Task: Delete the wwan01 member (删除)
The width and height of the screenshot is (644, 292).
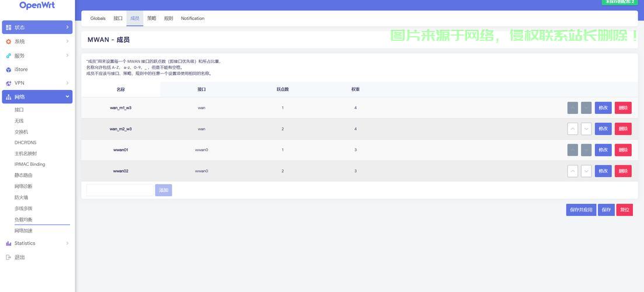Action: (623, 150)
